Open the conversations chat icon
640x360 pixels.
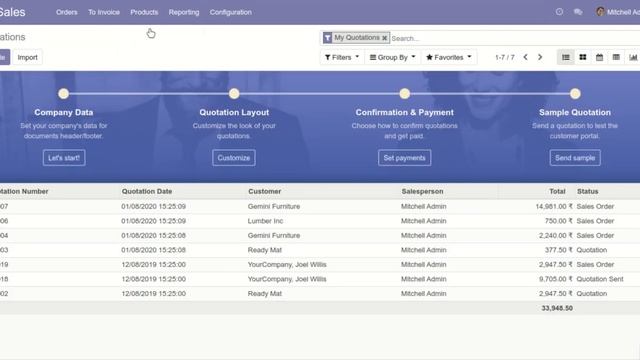click(x=578, y=12)
